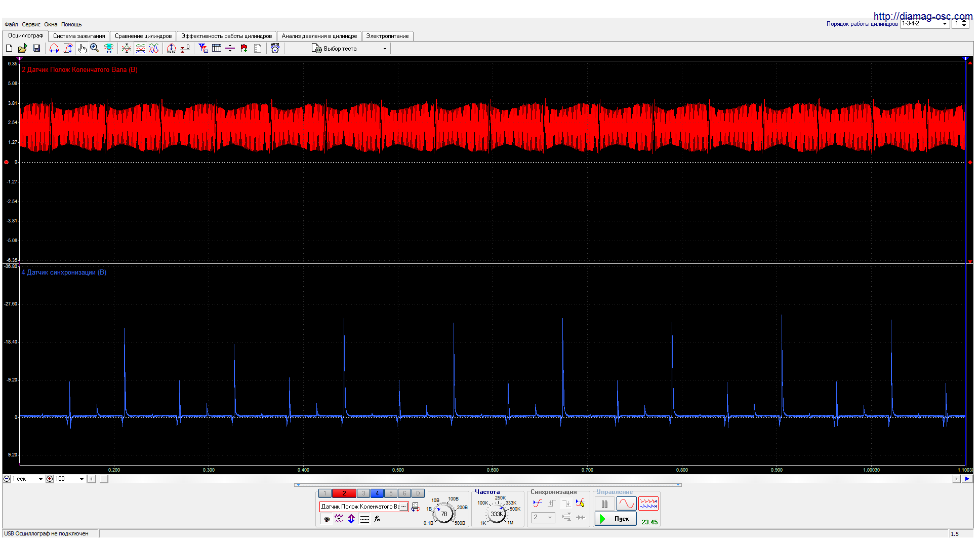Create a new oscillogram file

pos(9,48)
